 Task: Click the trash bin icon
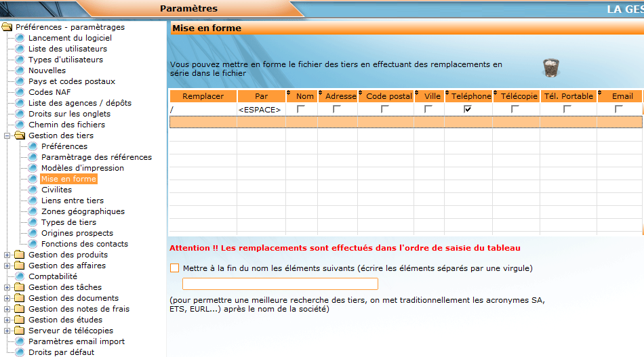coord(550,68)
